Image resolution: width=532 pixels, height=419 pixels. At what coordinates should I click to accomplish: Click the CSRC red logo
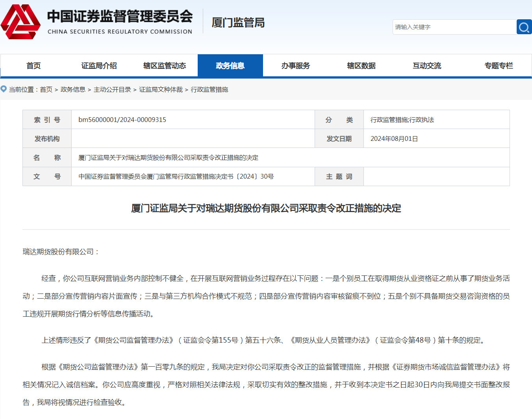(x=21, y=22)
